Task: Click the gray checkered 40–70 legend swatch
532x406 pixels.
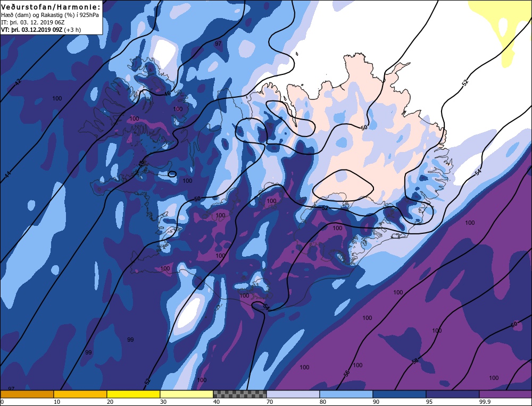Action: 240,394
